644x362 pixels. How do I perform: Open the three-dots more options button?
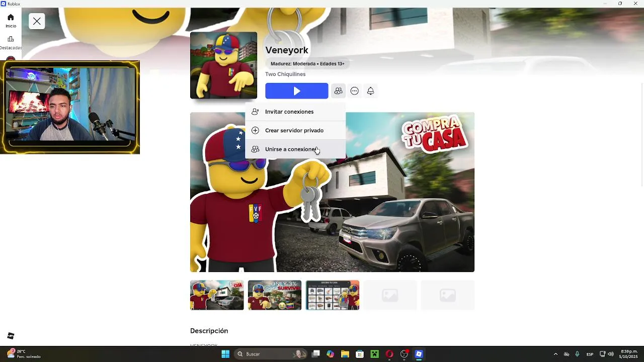(x=354, y=91)
